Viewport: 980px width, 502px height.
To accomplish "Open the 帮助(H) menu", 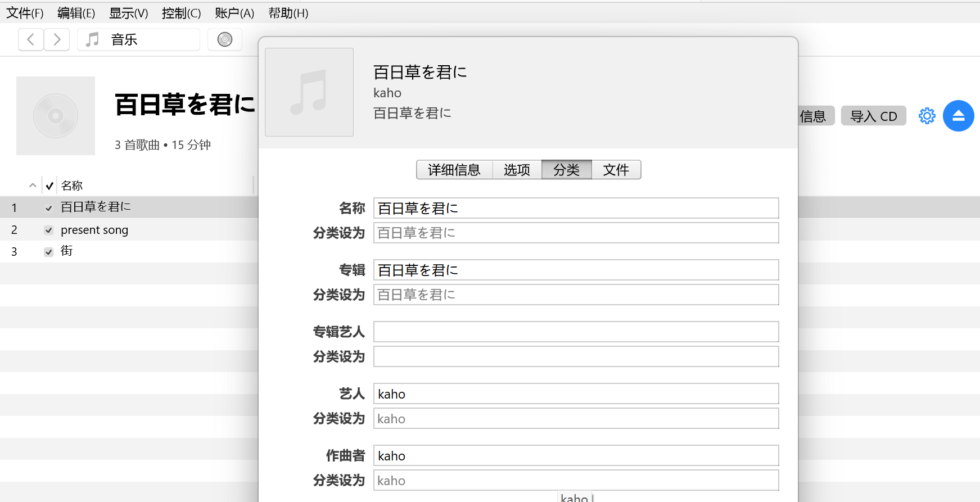I will pyautogui.click(x=288, y=13).
